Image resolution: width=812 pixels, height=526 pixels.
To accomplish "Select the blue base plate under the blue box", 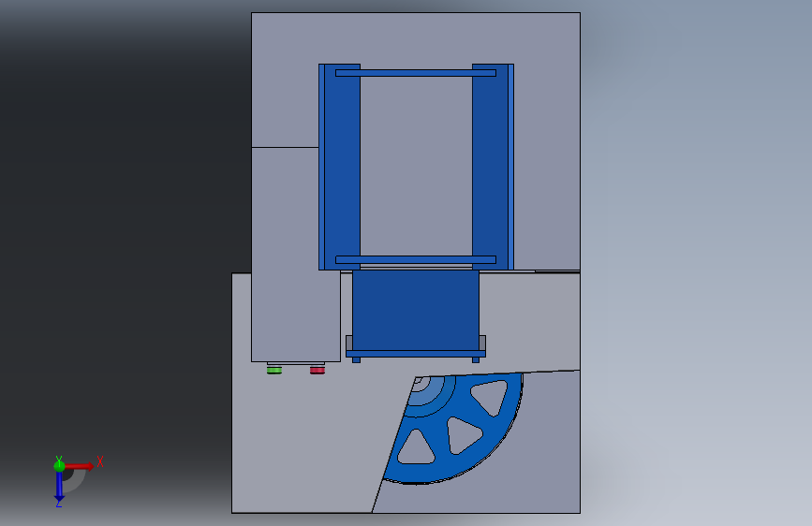I will 416,354.
